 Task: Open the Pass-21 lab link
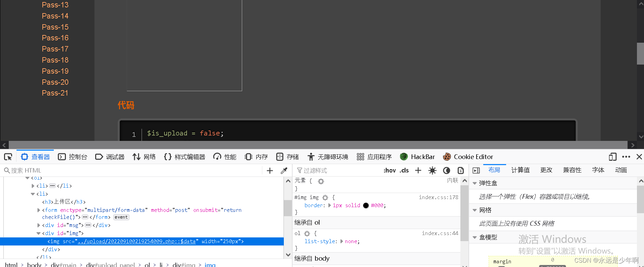(55, 93)
